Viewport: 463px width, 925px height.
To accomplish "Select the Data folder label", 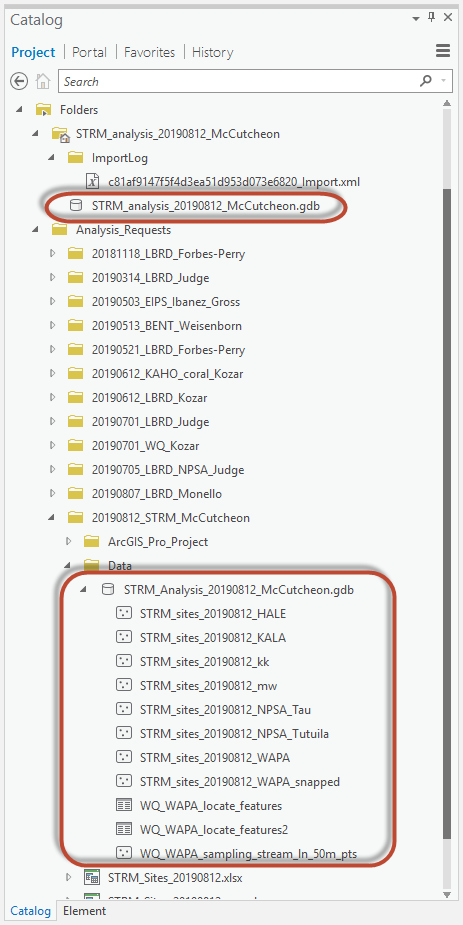I will click(x=120, y=566).
